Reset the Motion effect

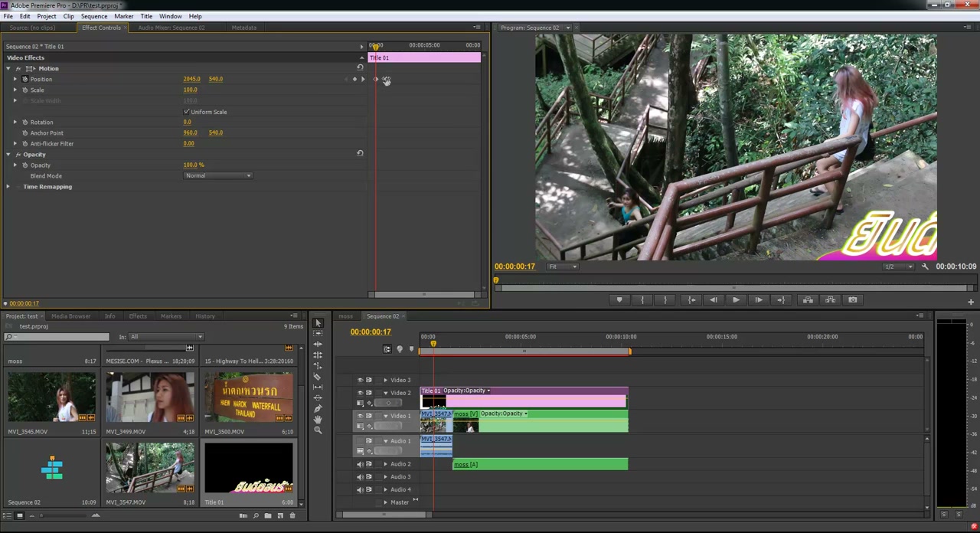pyautogui.click(x=360, y=67)
